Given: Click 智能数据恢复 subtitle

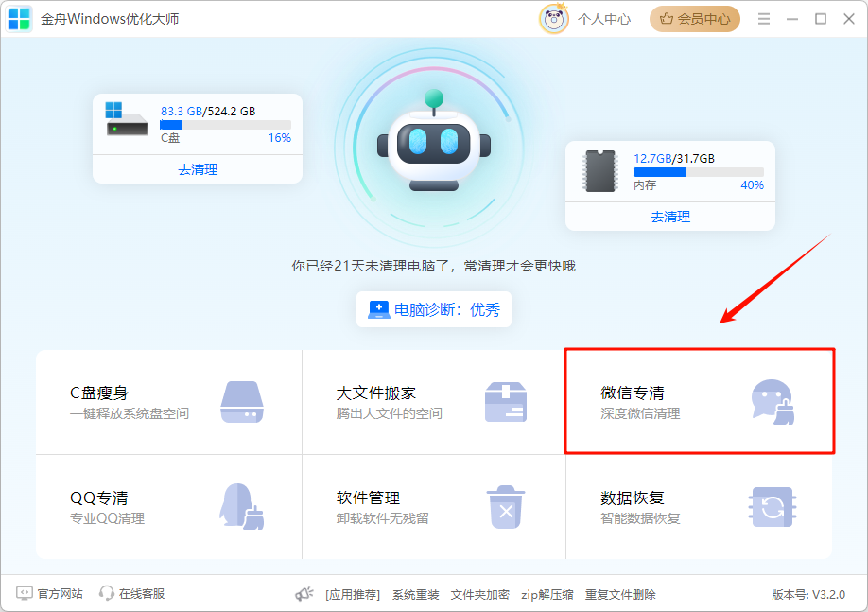Looking at the screenshot, I should [x=640, y=518].
